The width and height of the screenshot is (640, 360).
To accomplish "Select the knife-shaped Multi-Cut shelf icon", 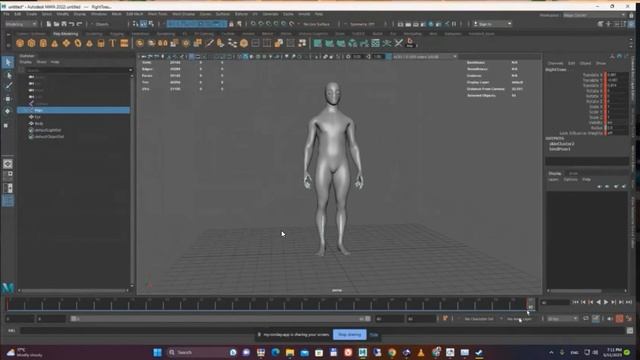I will point(209,43).
